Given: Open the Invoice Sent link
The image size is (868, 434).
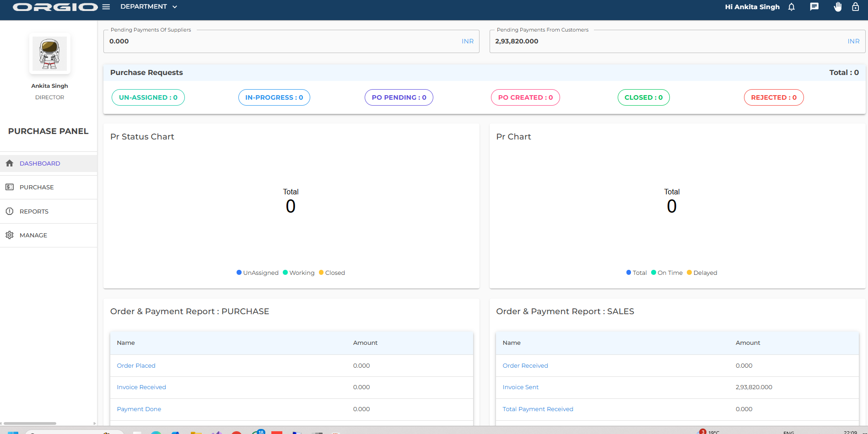Looking at the screenshot, I should point(520,387).
